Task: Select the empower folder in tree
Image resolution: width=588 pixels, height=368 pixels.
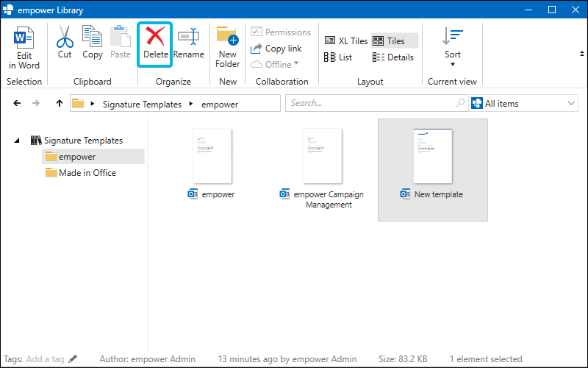Action: coord(93,157)
